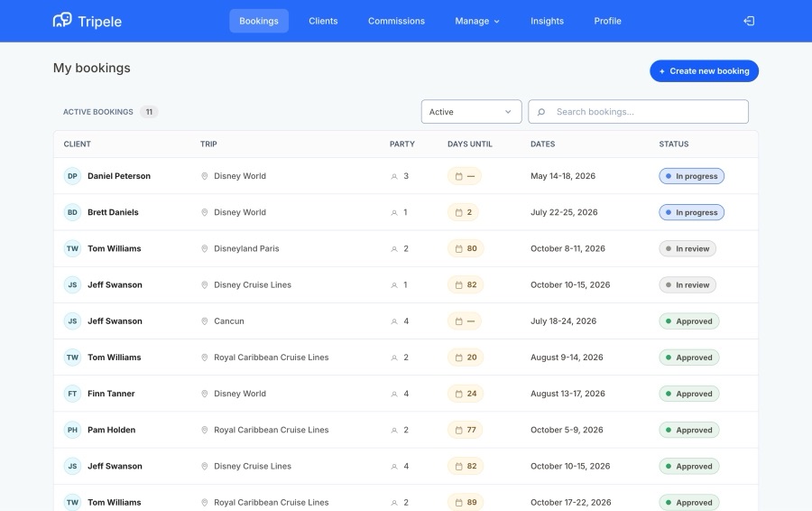Click the plus icon on Create new booking
The width and height of the screenshot is (812, 511).
coord(662,71)
